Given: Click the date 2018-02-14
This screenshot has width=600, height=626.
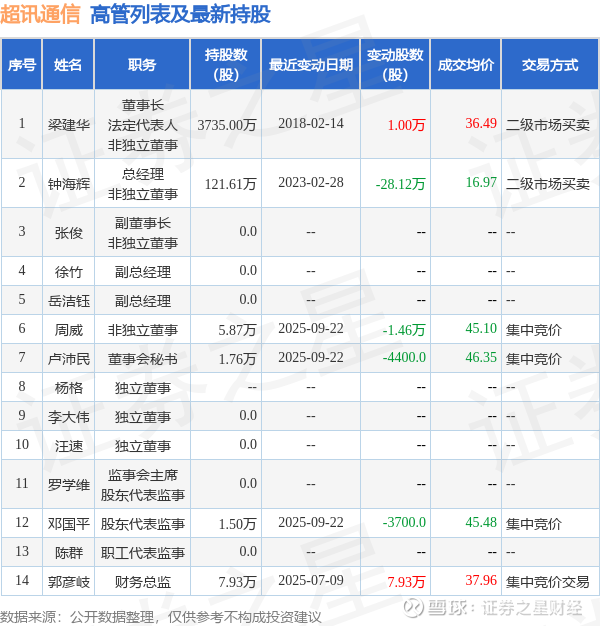Looking at the screenshot, I should (311, 123).
